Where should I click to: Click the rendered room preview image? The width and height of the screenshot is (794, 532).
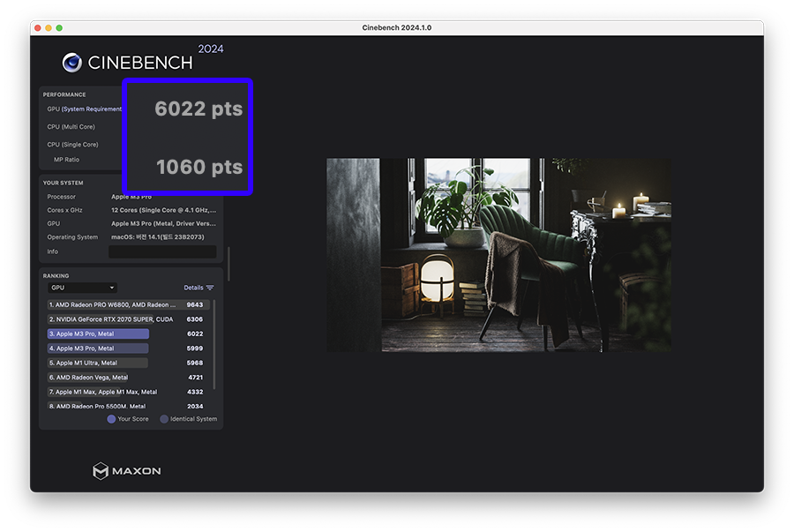tap(498, 255)
